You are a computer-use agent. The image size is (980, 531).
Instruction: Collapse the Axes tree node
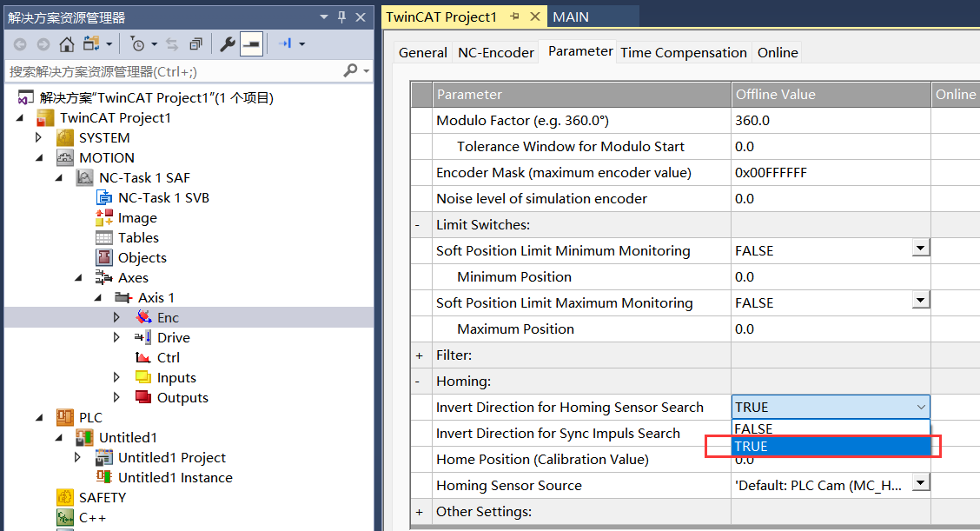[x=79, y=278]
